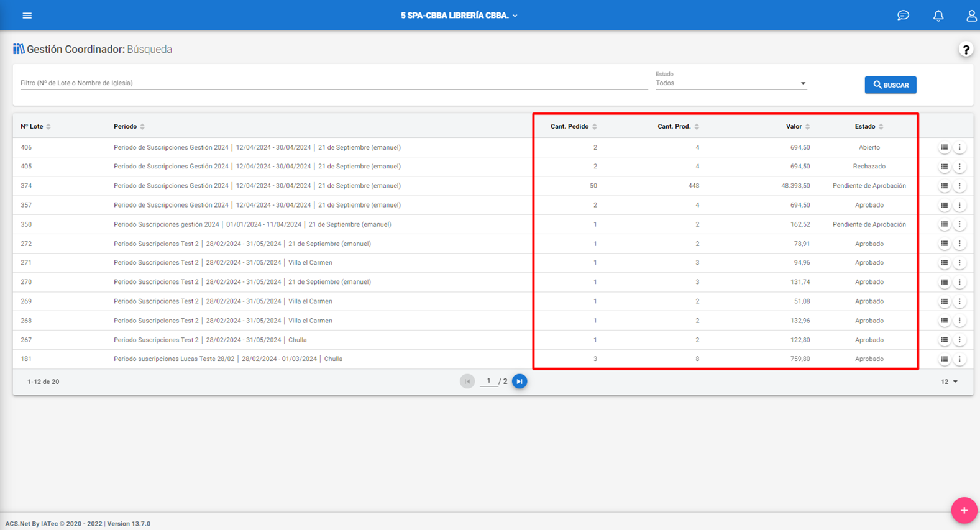Sort table by Valor column
The width and height of the screenshot is (980, 530).
point(798,127)
